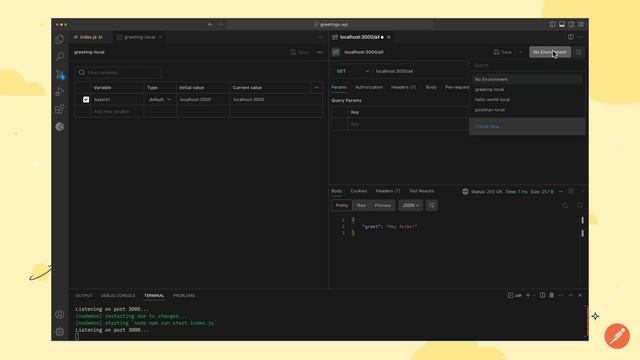
Task: Open the Explorer view in activity bar
Action: pos(60,39)
